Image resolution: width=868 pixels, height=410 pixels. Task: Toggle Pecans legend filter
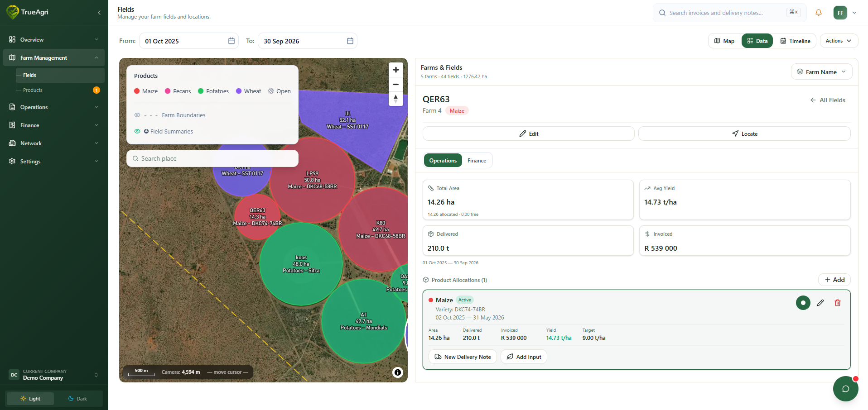coord(178,91)
